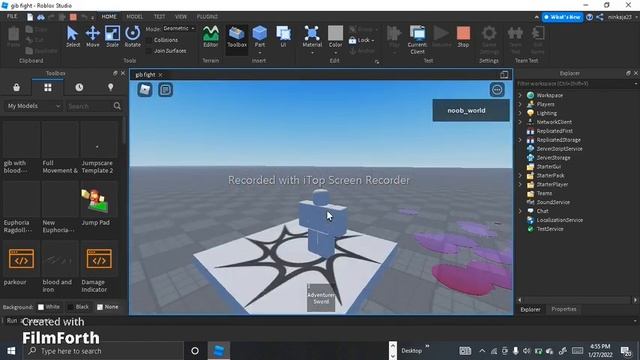This screenshot has height=360, width=640.
Task: Expand the Players tree node
Action: coord(520,104)
